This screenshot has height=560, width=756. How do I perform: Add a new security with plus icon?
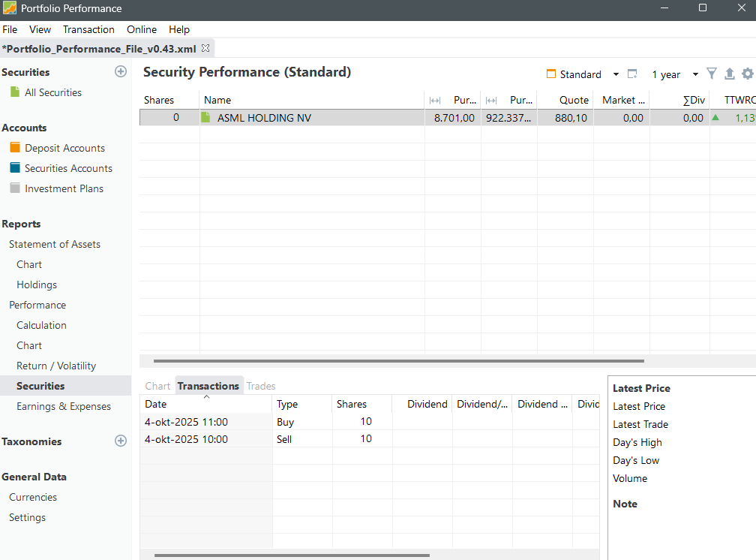120,72
